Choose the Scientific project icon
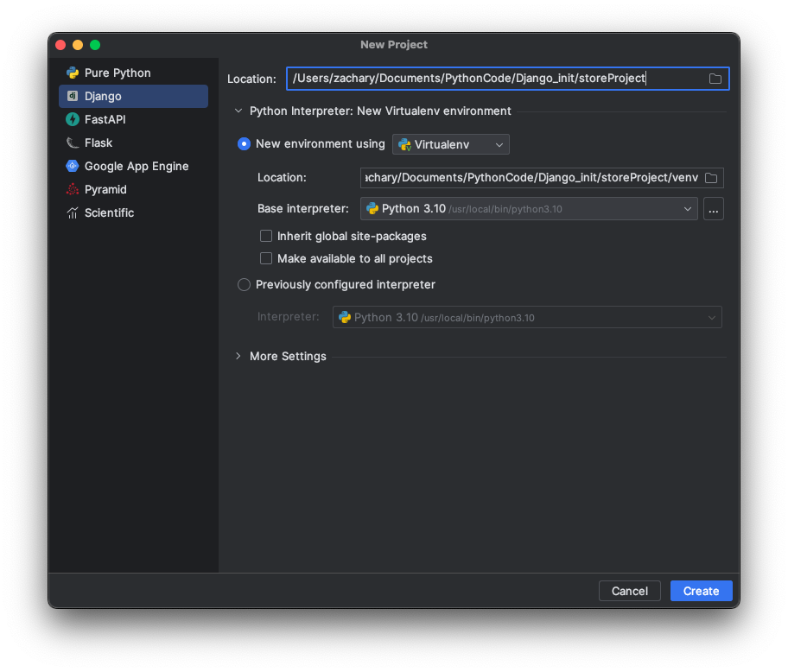The image size is (788, 672). [x=73, y=213]
